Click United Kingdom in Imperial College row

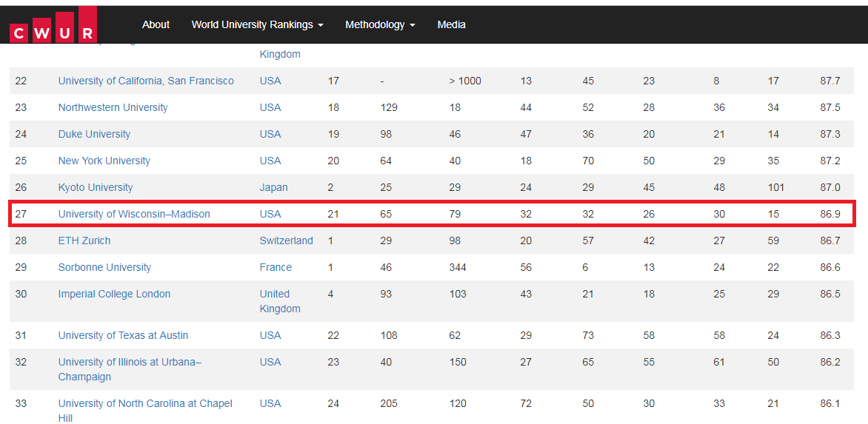tap(280, 301)
